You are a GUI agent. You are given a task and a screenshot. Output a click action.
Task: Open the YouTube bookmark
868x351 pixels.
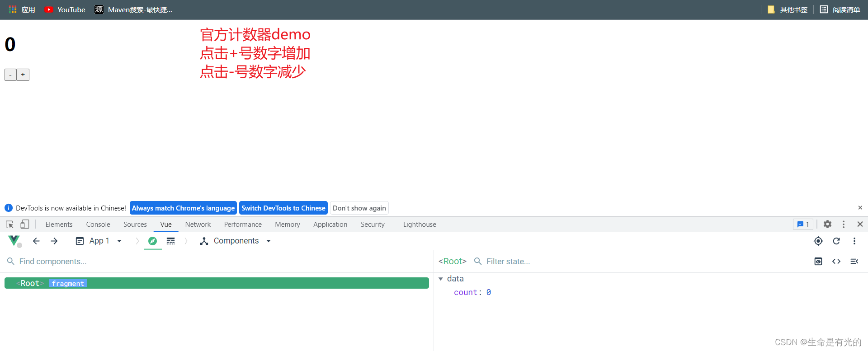coord(65,9)
